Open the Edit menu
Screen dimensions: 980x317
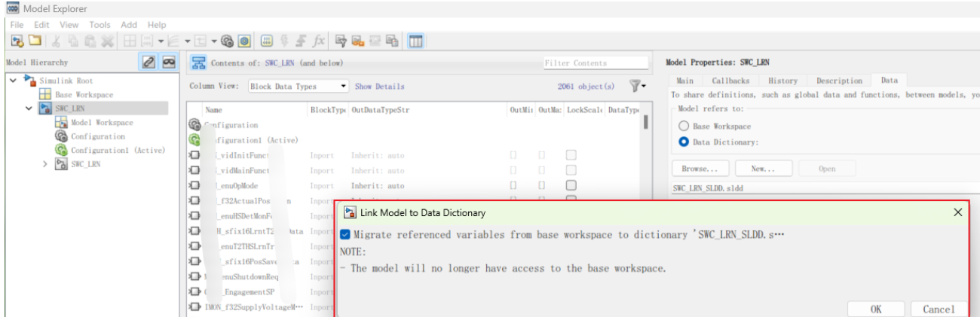(41, 25)
